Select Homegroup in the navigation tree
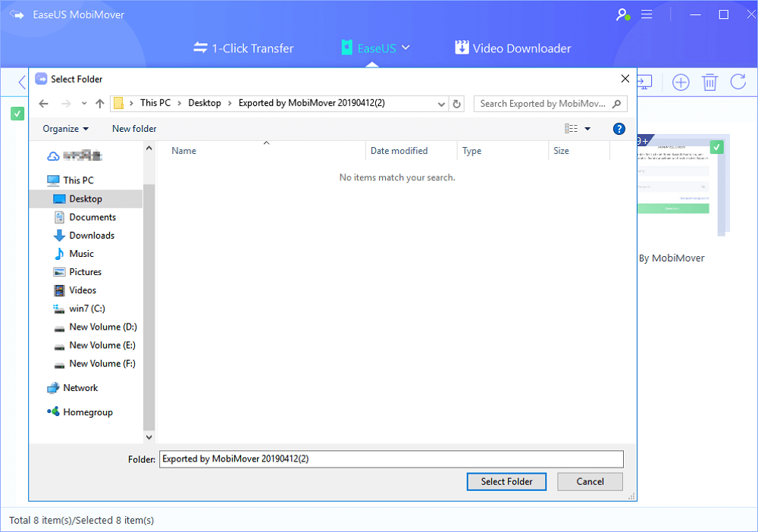 pyautogui.click(x=80, y=412)
